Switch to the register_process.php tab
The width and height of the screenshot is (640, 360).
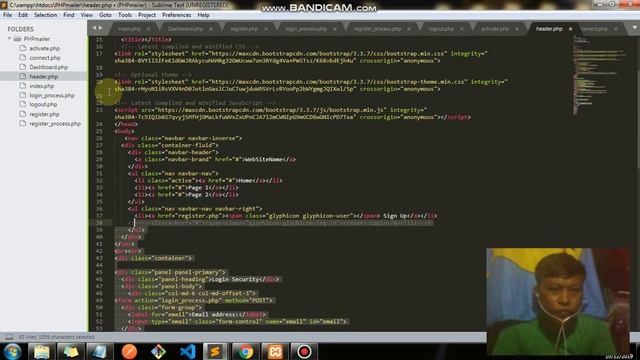coord(378,29)
